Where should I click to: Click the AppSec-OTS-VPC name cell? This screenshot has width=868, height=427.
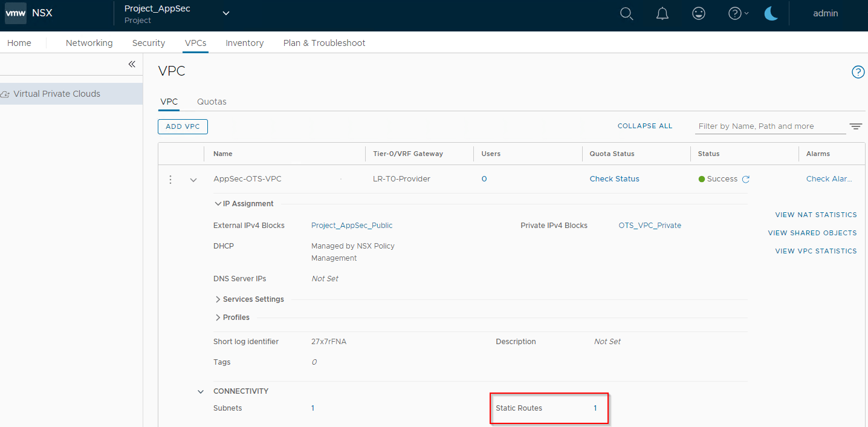click(247, 179)
